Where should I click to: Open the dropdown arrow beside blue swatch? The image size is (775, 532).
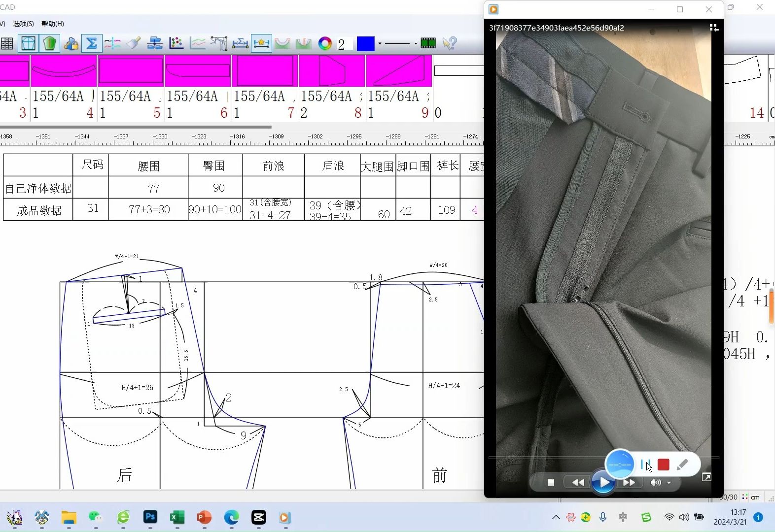pos(380,44)
